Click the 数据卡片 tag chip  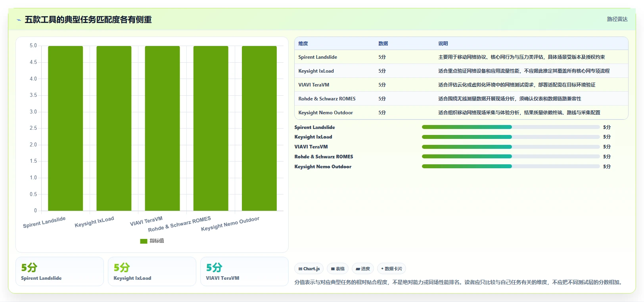(x=391, y=269)
